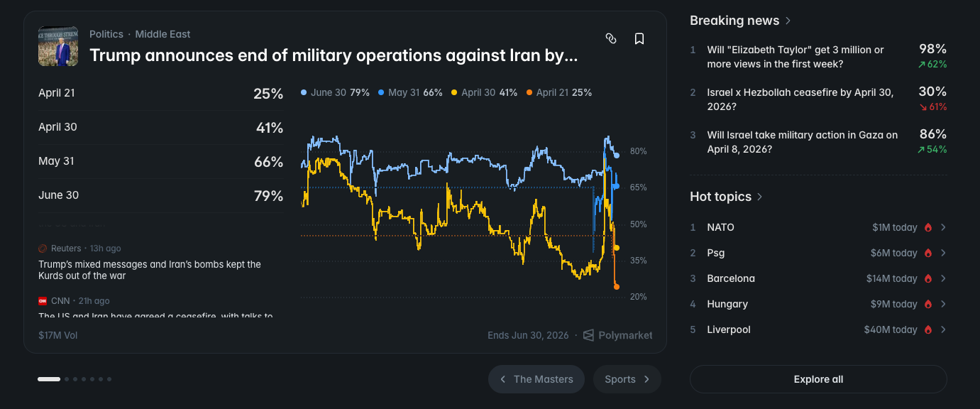Click the flame icon beside NATO
The image size is (980, 409).
click(x=927, y=227)
